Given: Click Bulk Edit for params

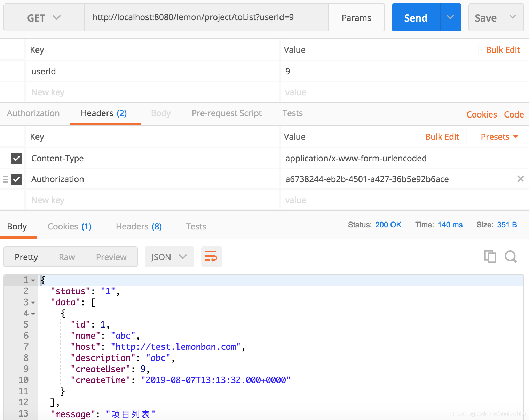Looking at the screenshot, I should tap(503, 50).
